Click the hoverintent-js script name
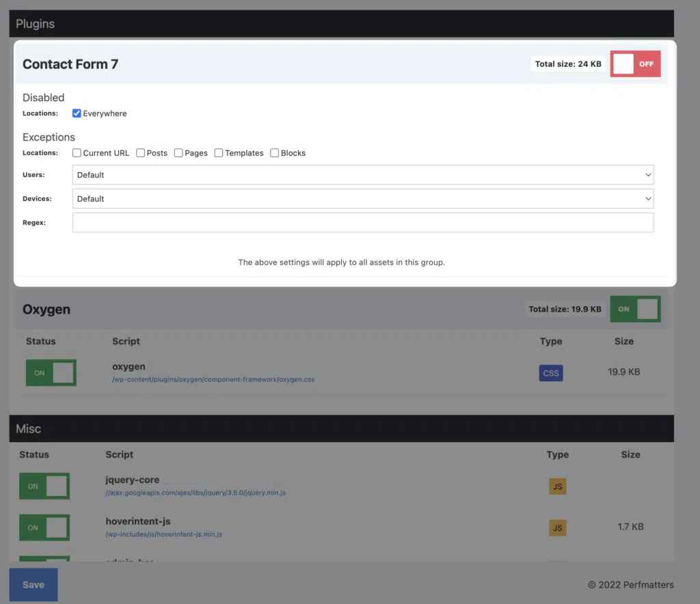Viewport: 700px width, 604px height. (138, 521)
